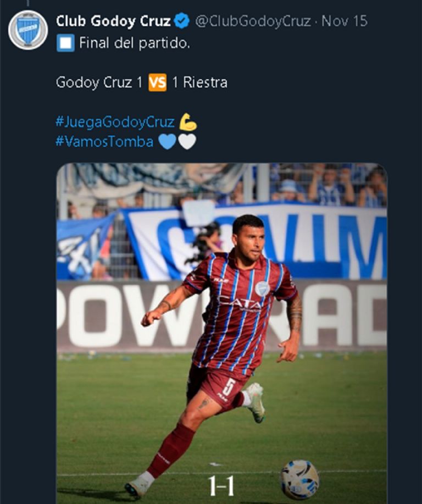Click the blue verified badge
The image size is (422, 504).
[x=182, y=21]
